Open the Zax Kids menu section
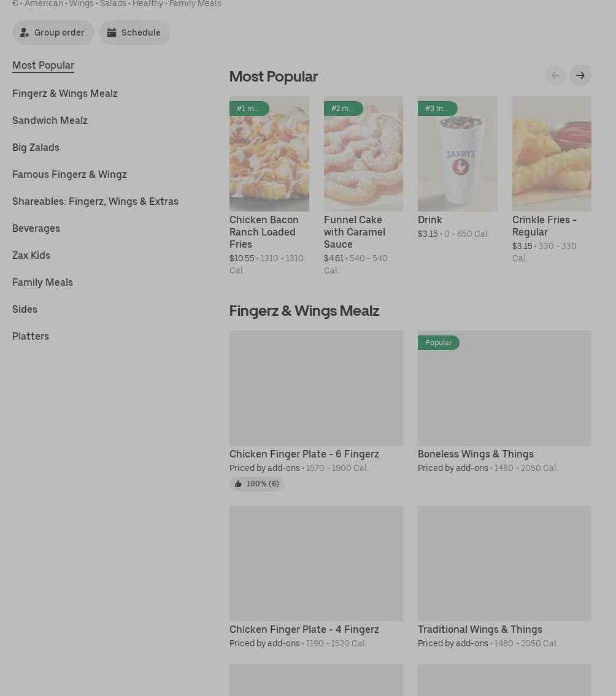616x696 pixels. point(31,255)
